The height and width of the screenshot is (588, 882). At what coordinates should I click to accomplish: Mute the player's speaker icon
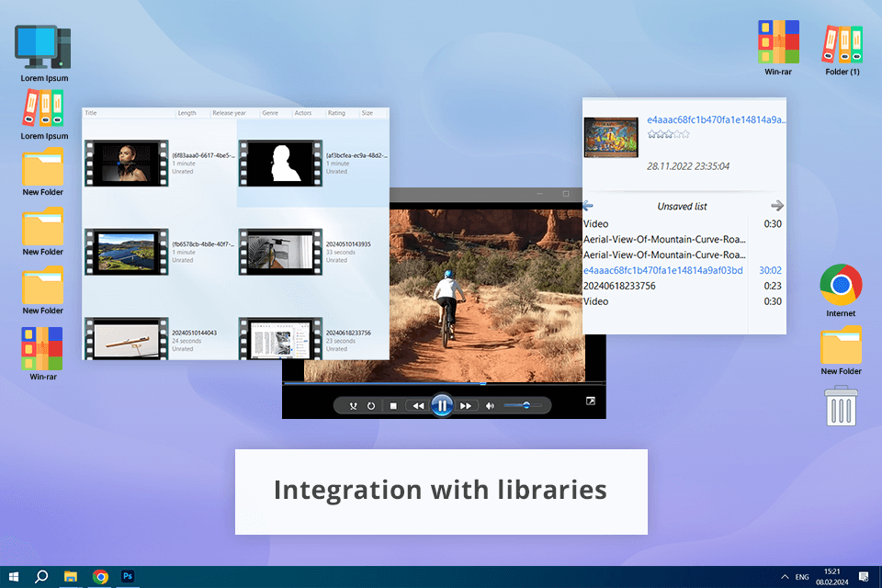[490, 406]
